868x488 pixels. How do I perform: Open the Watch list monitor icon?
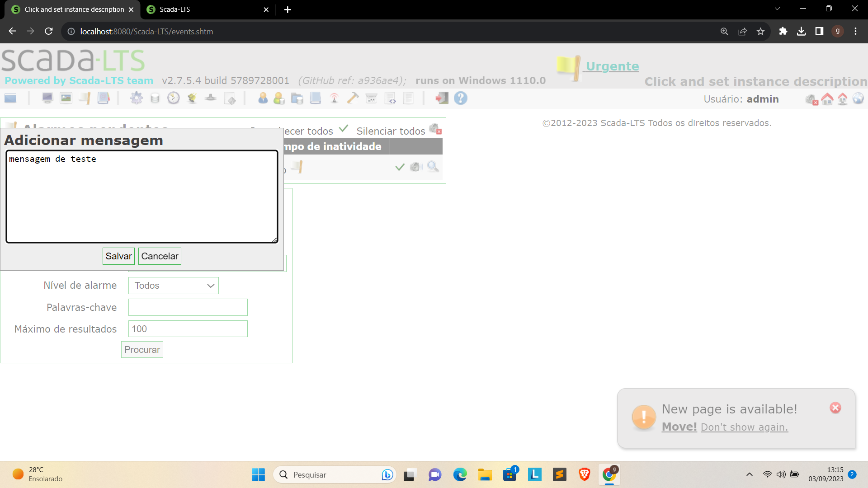point(47,98)
